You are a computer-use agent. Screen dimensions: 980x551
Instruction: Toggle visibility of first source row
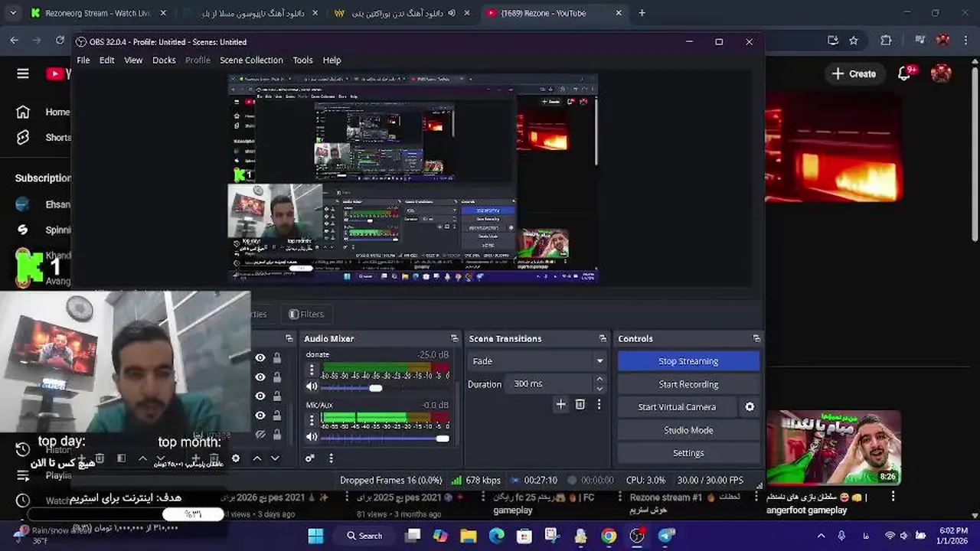click(x=260, y=358)
